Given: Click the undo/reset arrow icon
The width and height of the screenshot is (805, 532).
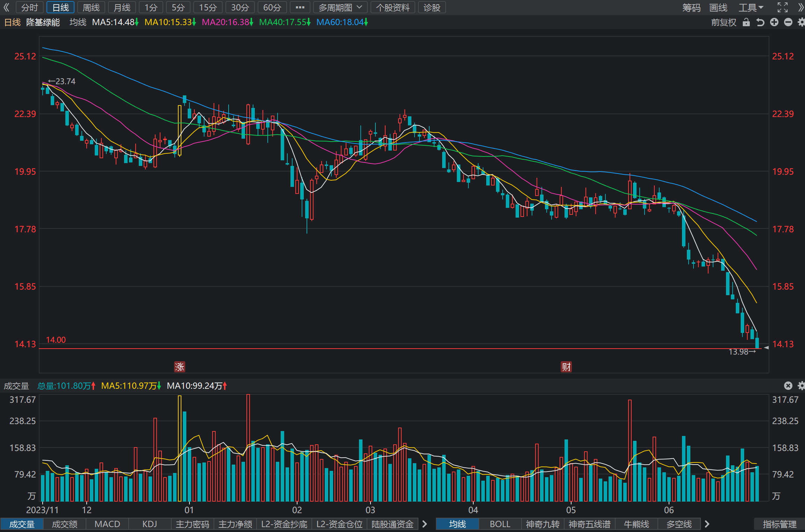Looking at the screenshot, I should 760,22.
